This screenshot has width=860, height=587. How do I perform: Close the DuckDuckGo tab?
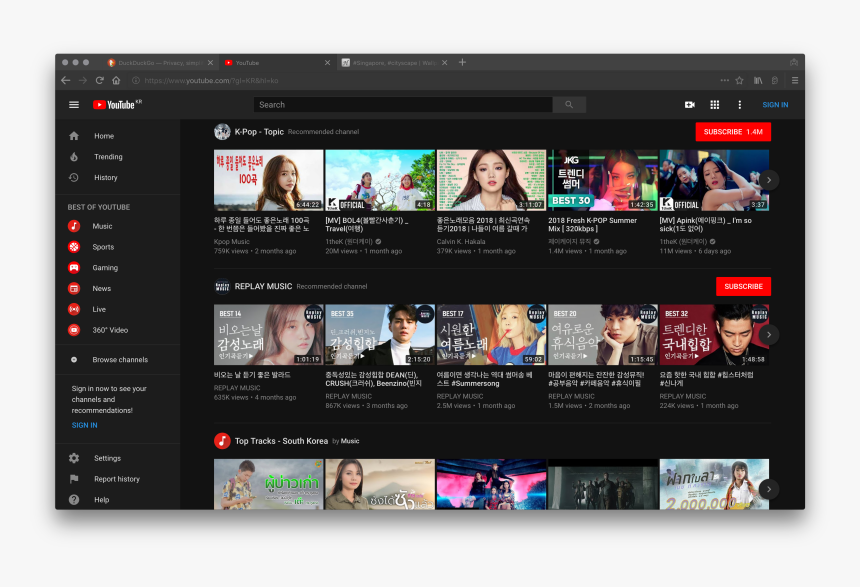210,63
